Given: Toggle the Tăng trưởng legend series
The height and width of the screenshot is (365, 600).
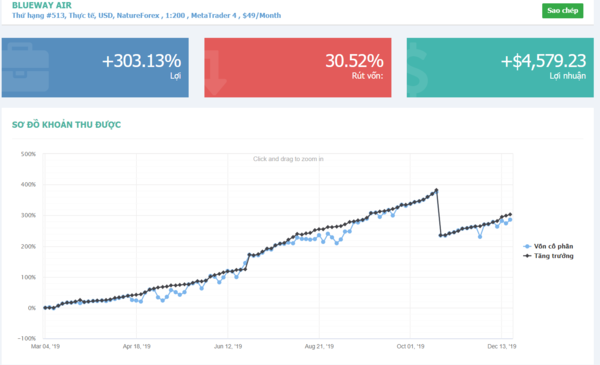Looking at the screenshot, I should pyautogui.click(x=548, y=256).
